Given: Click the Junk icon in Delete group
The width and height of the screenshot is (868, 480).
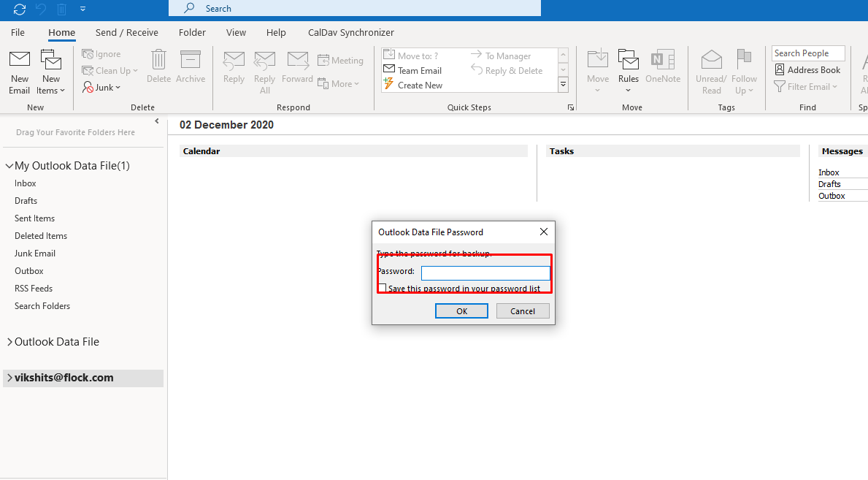Looking at the screenshot, I should pos(88,87).
